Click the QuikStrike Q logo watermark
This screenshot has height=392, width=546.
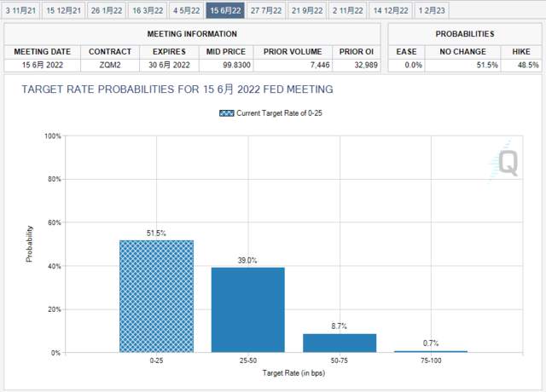coord(504,161)
